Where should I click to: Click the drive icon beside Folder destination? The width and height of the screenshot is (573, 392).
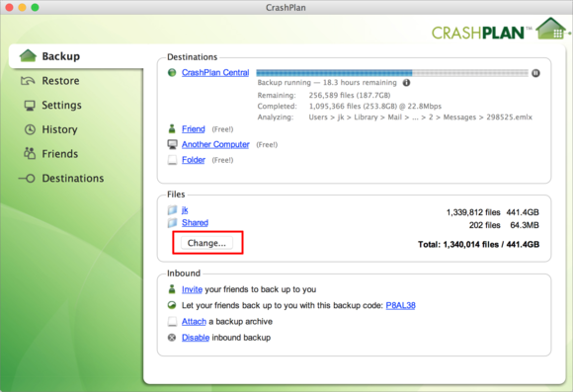click(172, 160)
